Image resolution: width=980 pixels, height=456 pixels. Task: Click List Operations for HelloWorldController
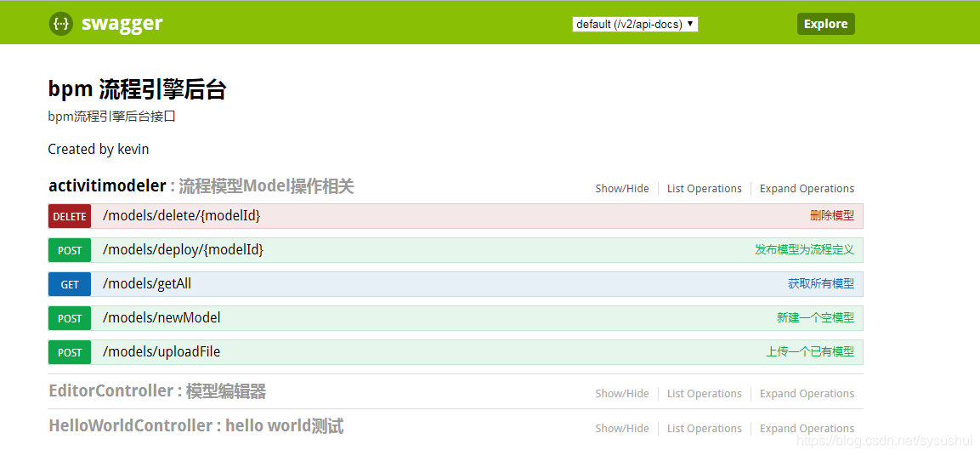pyautogui.click(x=705, y=429)
